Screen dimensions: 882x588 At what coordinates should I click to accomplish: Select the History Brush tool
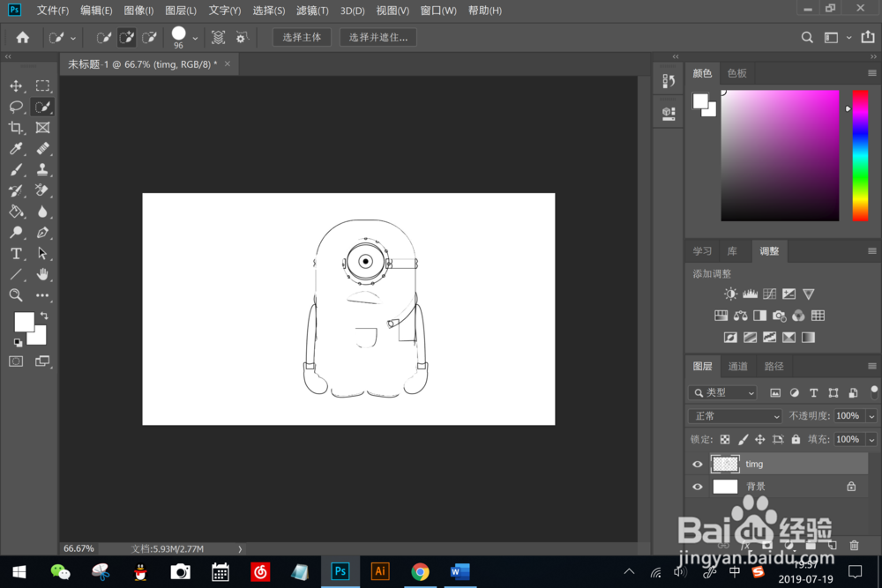click(16, 190)
